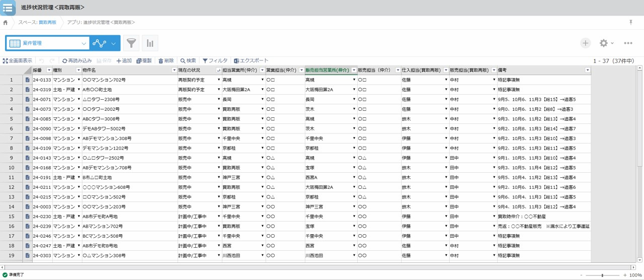Go to the portal home icon
The width and height of the screenshot is (644, 280).
point(6,23)
